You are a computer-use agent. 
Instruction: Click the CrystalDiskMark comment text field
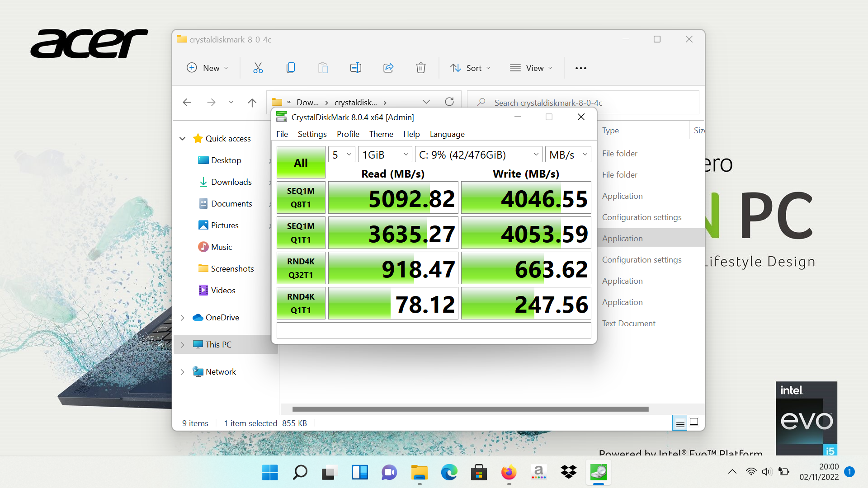[x=434, y=330]
